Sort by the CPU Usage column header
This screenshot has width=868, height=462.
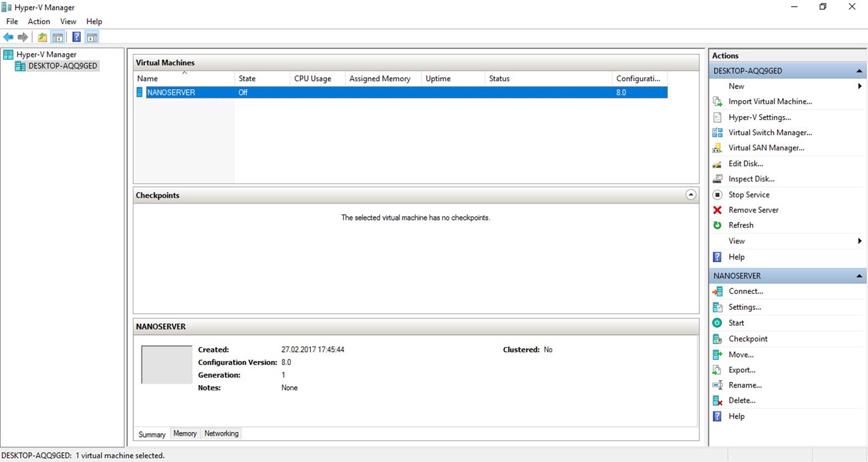click(x=317, y=79)
